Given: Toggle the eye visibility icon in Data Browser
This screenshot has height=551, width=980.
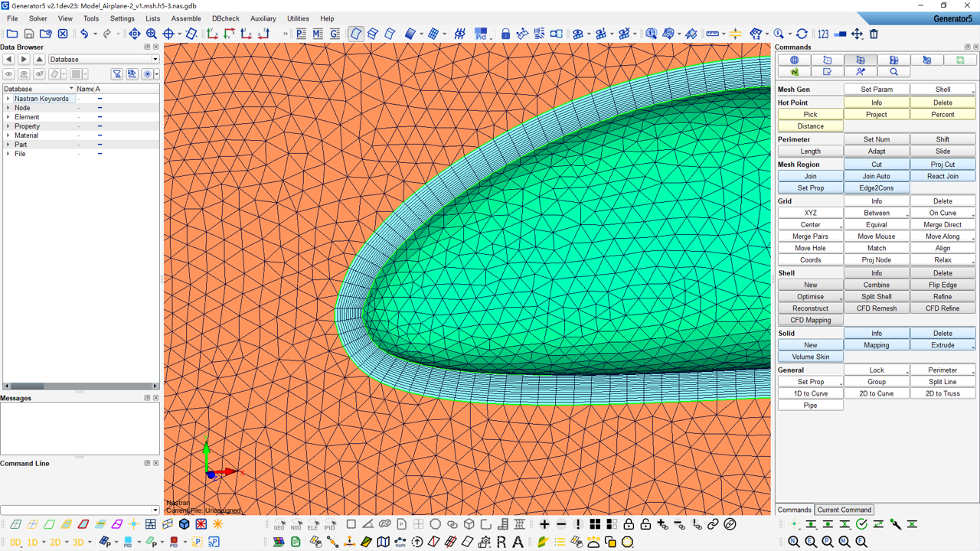Looking at the screenshot, I should 8,74.
